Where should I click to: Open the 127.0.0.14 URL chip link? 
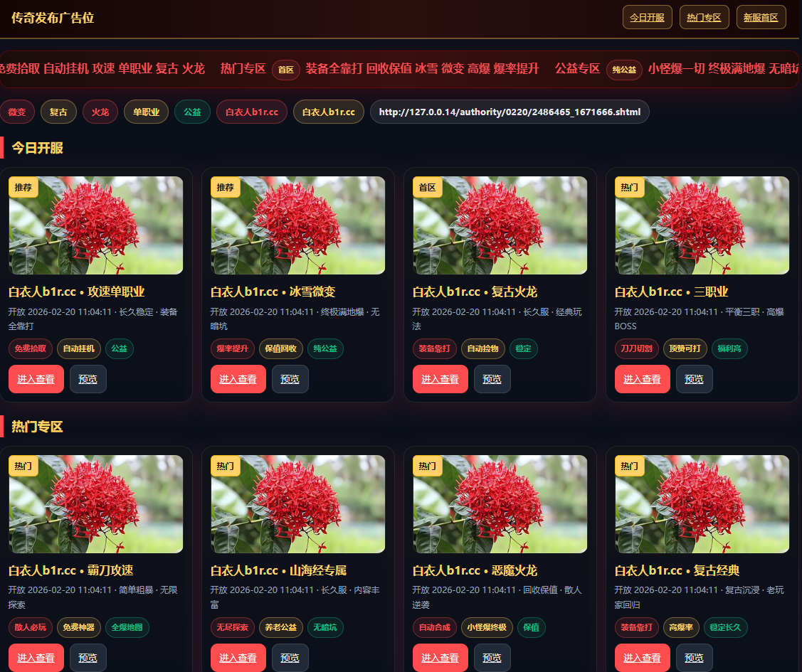(510, 112)
